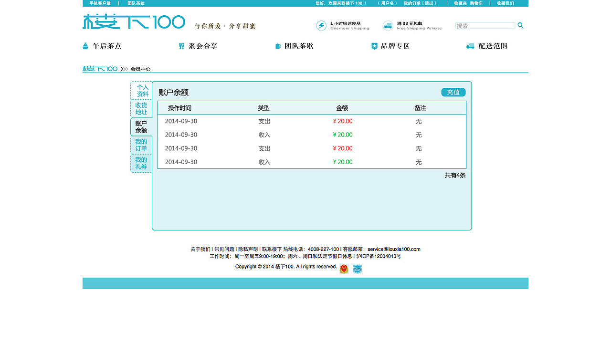Click the search magnifier icon
Viewport: 611px width, 364px height.
521,26
